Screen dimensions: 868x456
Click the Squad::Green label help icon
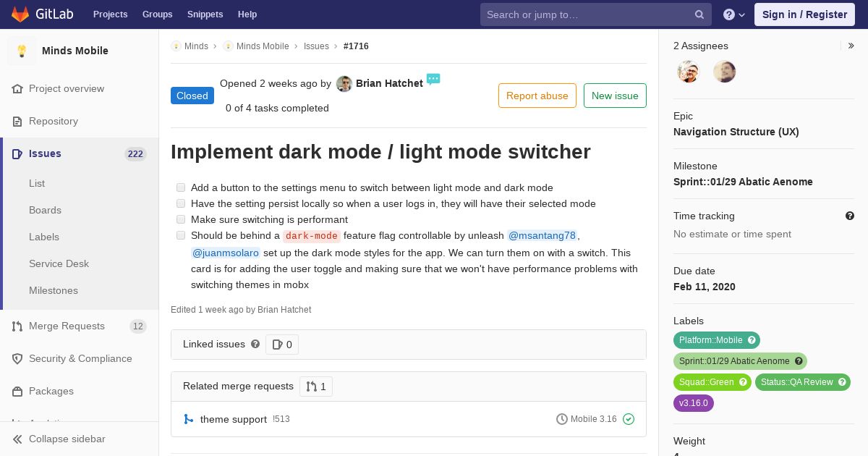pos(744,382)
